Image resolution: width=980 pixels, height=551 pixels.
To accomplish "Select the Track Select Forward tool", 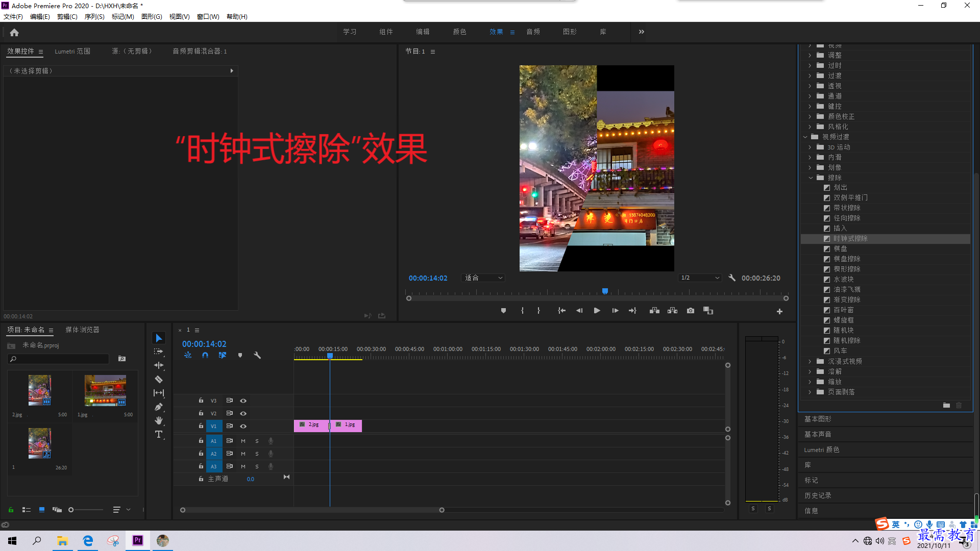I will 159,352.
